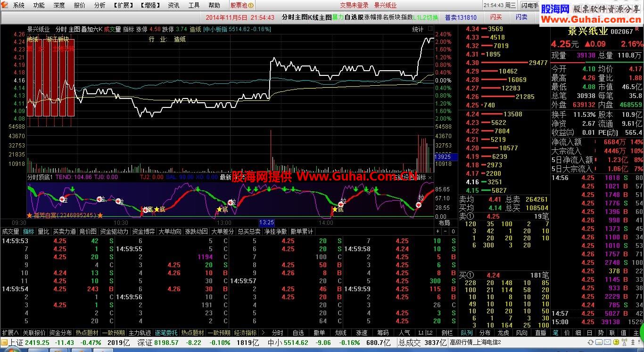The height and width of the screenshot is (352, 644).
Task: Click 高级行情_上海电信2 server status
Action: [x=475, y=343]
